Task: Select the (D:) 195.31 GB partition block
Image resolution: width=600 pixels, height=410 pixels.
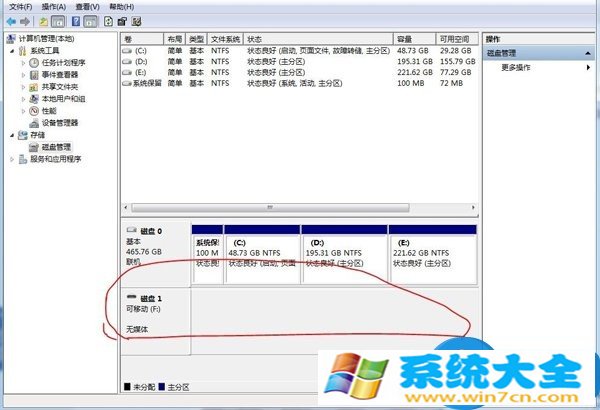Action: pyautogui.click(x=344, y=255)
